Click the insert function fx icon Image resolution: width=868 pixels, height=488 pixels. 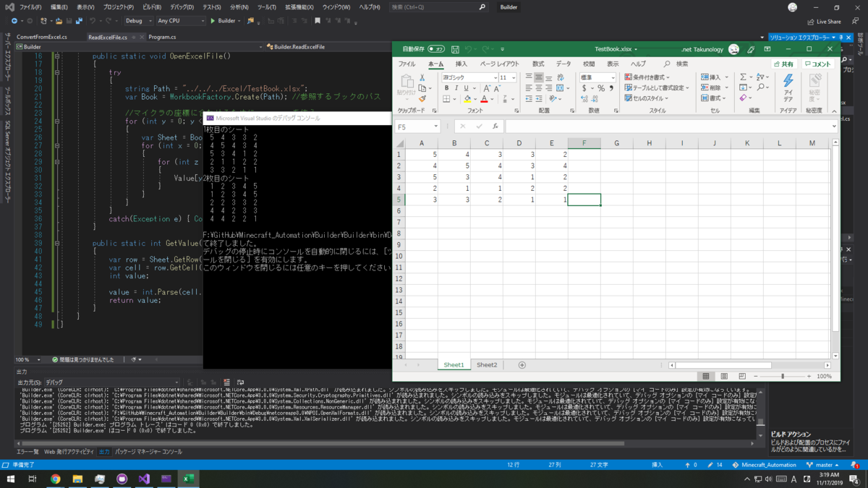[495, 127]
